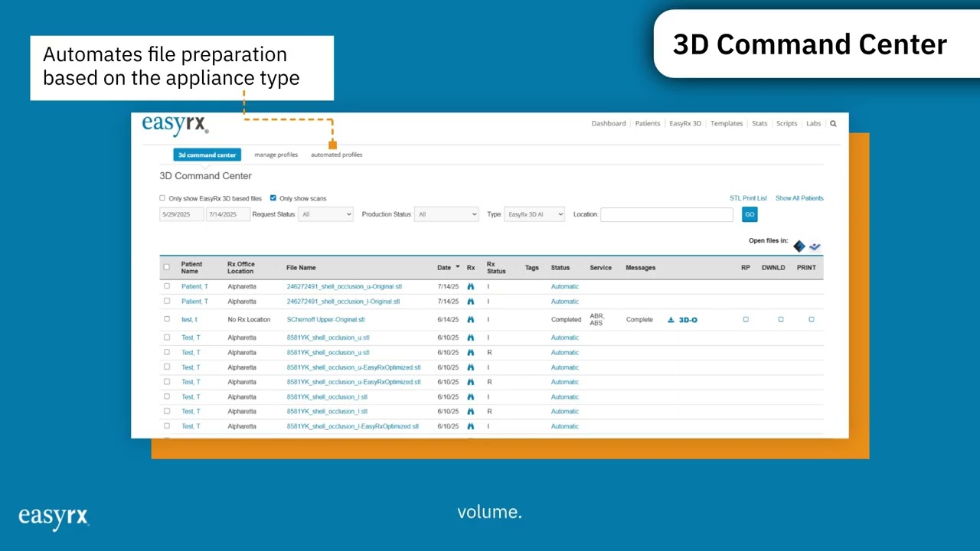Check the DWNLD box for SChernoff row

click(x=781, y=319)
